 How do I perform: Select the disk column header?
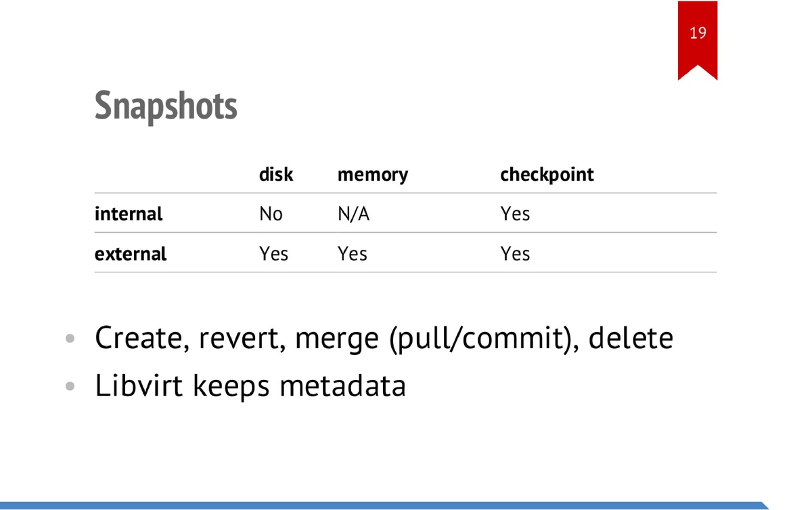tap(276, 175)
